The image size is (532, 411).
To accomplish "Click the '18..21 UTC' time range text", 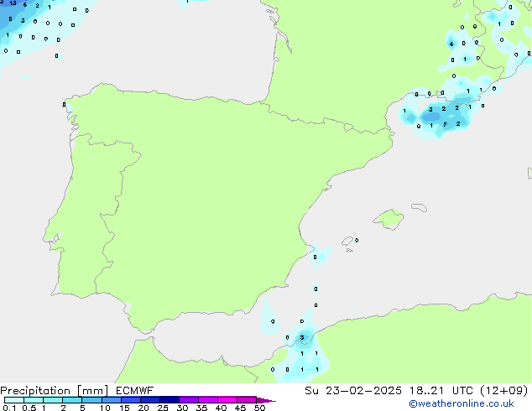I will (x=441, y=391).
